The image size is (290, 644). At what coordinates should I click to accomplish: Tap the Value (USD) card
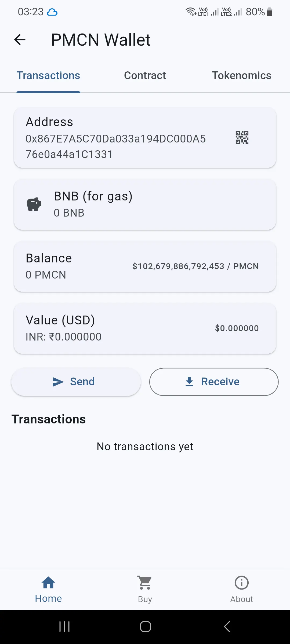145,328
